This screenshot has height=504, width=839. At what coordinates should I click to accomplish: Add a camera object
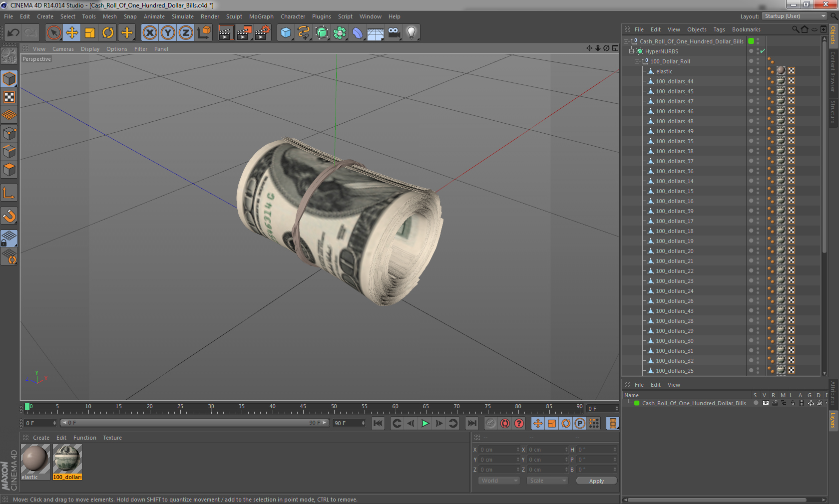click(x=394, y=33)
